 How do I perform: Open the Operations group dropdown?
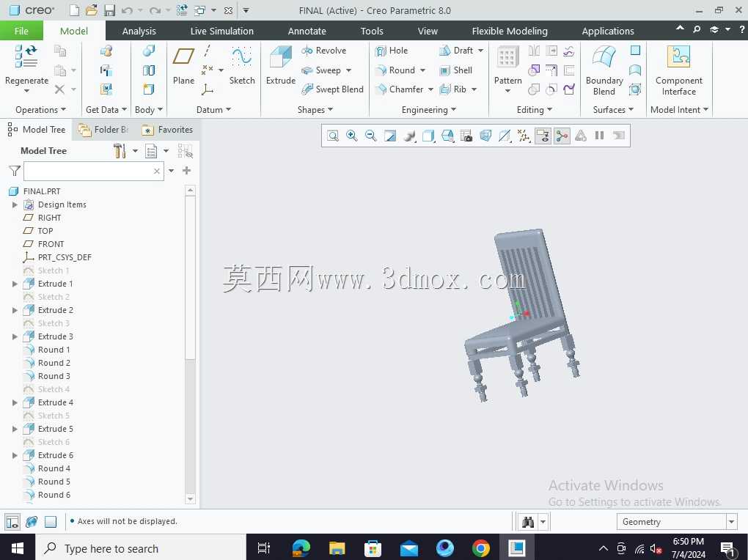[40, 110]
